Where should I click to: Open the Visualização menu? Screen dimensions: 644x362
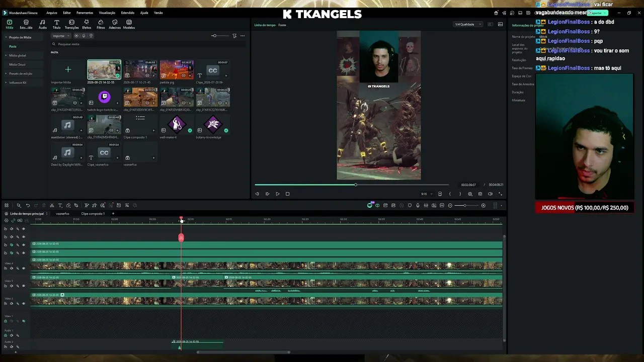coord(107,13)
